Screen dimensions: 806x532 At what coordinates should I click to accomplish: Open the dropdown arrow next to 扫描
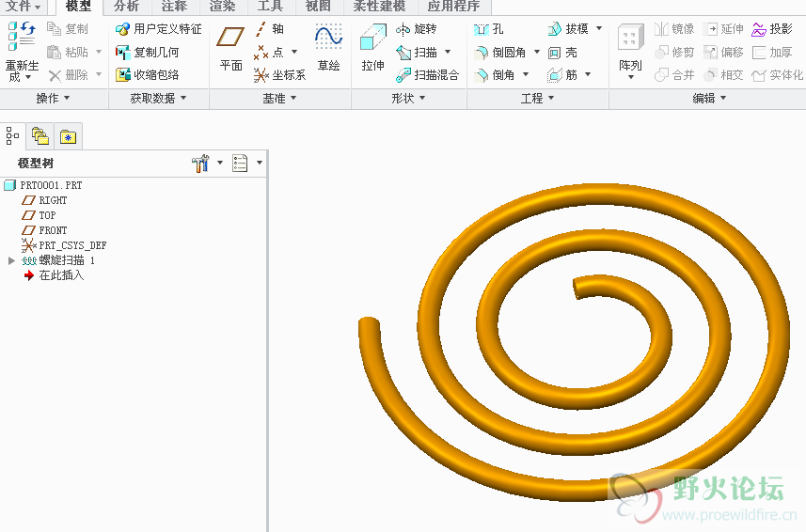(448, 52)
